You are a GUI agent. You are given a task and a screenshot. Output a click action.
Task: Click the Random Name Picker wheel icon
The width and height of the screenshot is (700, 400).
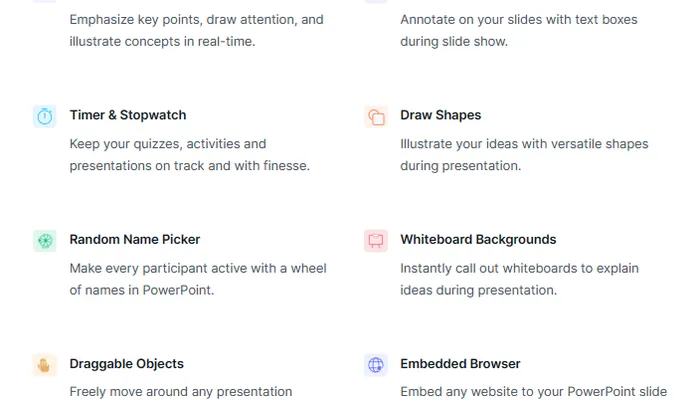pos(44,240)
